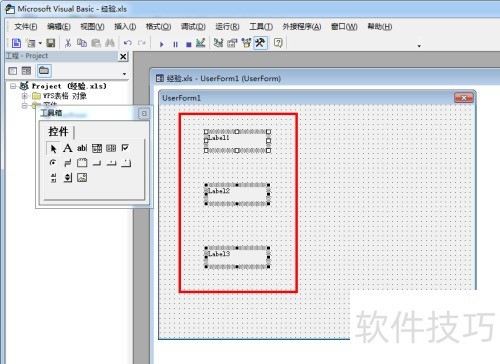The height and width of the screenshot is (364, 500).
Task: Open the Toolbox hammer-and-wrench toolbar icon
Action: tap(260, 43)
